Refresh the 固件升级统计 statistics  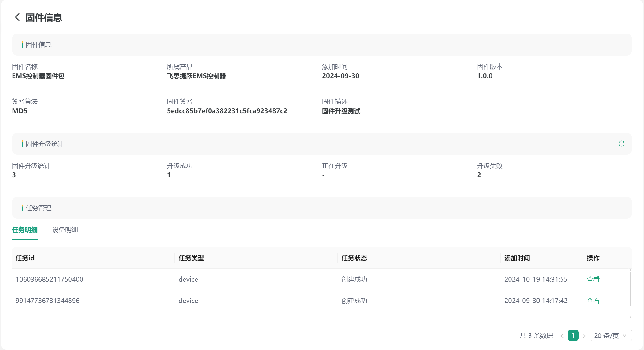point(621,144)
